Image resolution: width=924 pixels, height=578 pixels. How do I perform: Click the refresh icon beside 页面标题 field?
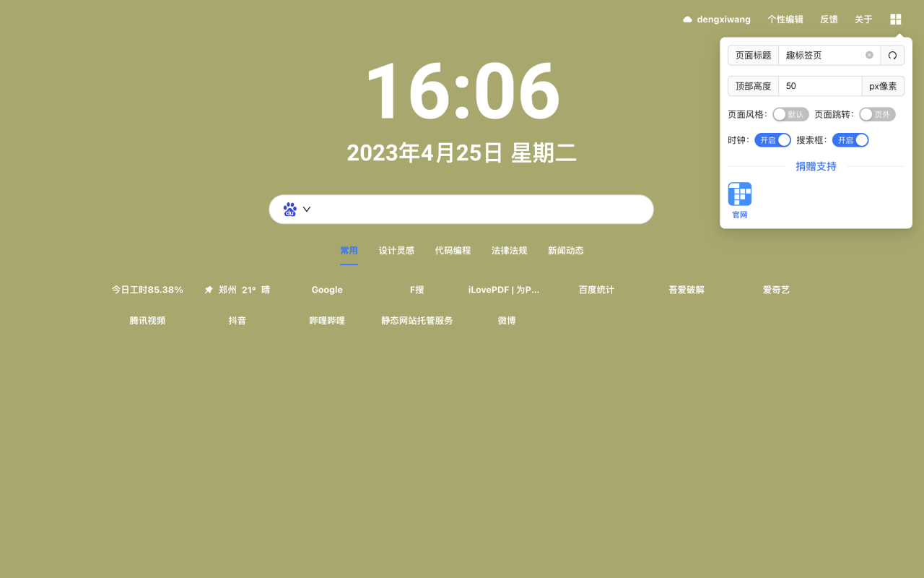point(893,55)
